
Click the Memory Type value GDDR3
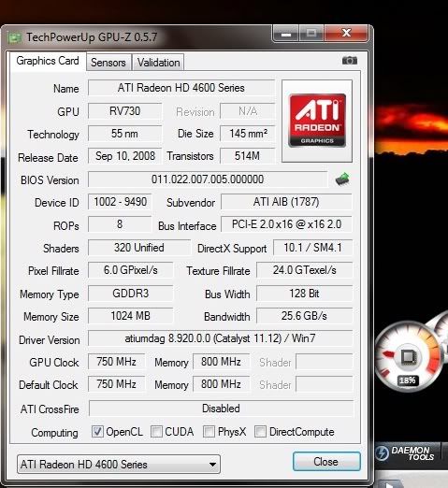131,294
